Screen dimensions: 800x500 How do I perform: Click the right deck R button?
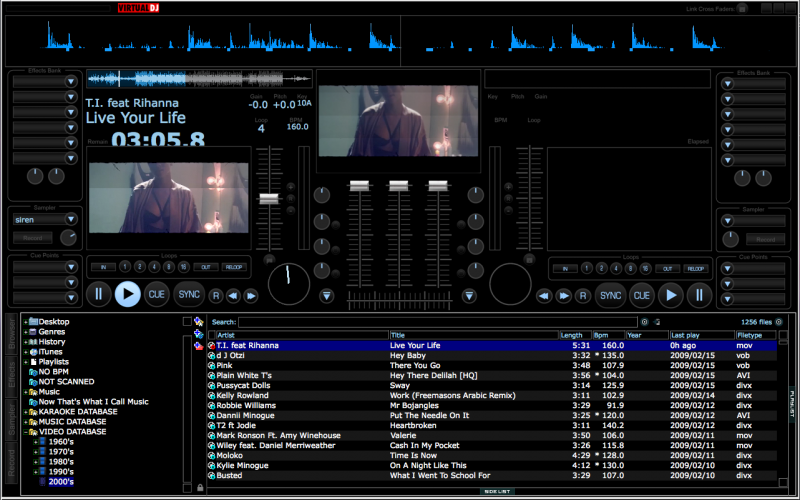point(583,296)
